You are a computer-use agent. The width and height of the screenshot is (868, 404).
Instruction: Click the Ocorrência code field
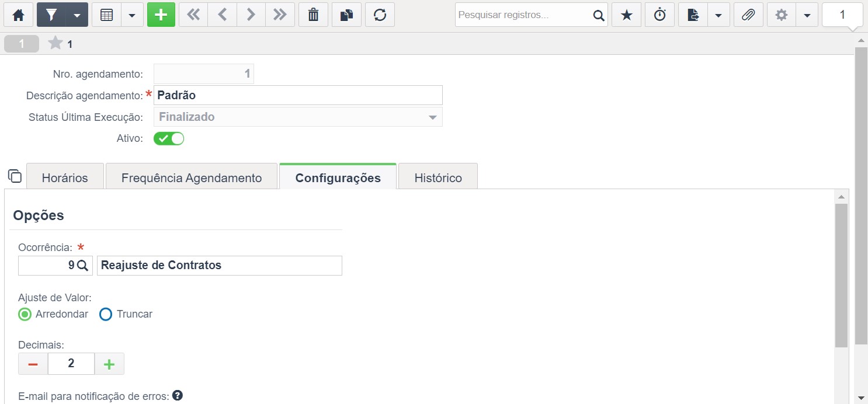(x=47, y=265)
